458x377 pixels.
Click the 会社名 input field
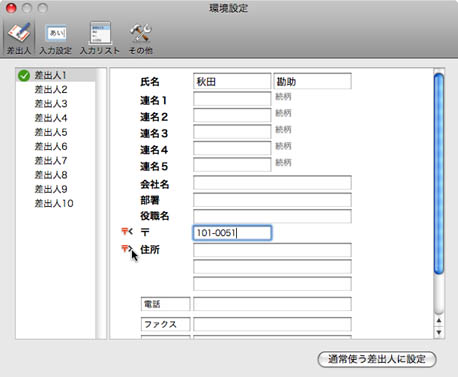tap(272, 183)
